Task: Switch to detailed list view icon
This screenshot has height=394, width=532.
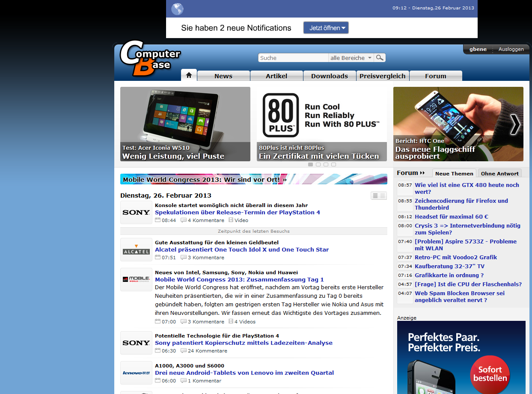Action: (375, 196)
